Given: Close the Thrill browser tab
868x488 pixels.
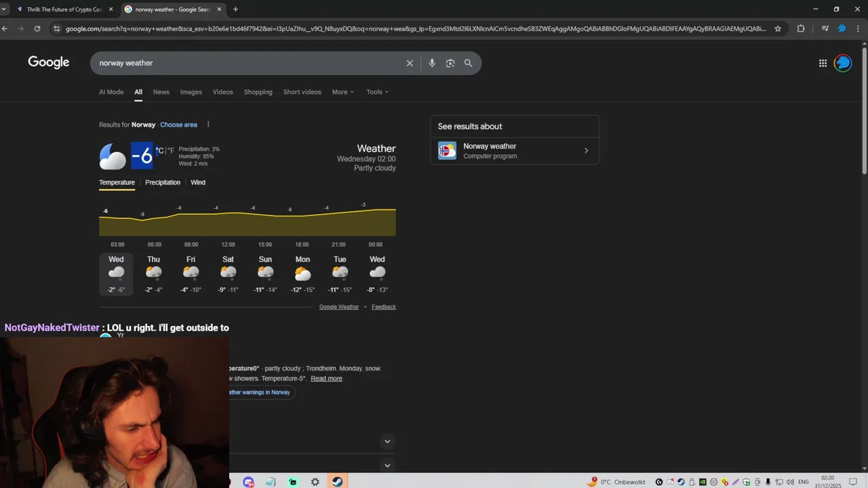Looking at the screenshot, I should pyautogui.click(x=111, y=9).
